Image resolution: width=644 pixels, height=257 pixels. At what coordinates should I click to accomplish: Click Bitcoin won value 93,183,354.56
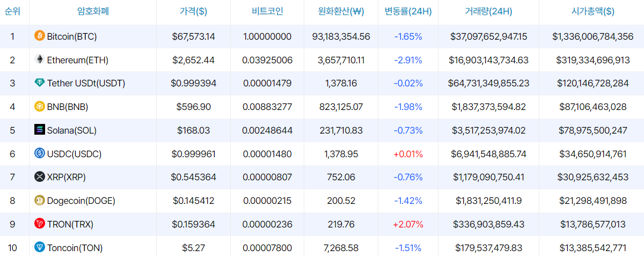(341, 36)
